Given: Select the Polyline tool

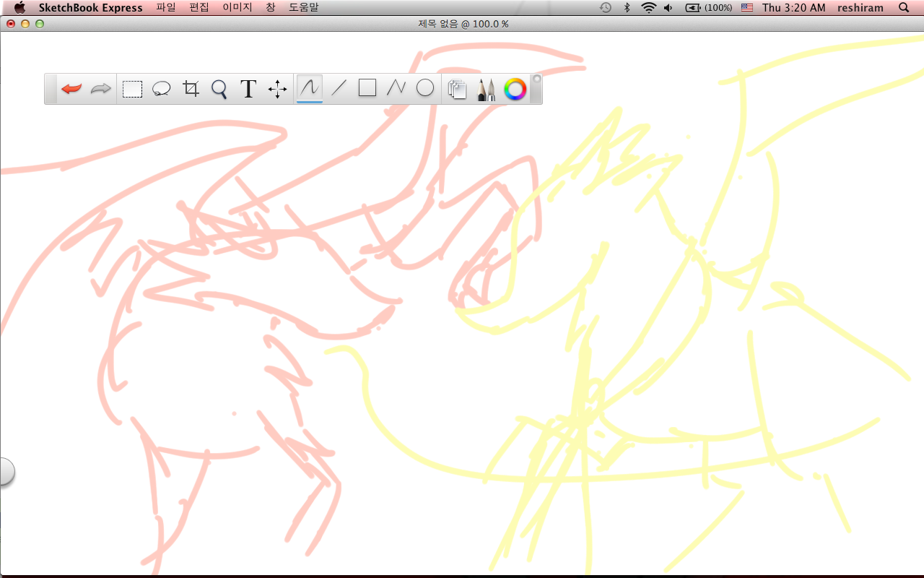Looking at the screenshot, I should [396, 88].
